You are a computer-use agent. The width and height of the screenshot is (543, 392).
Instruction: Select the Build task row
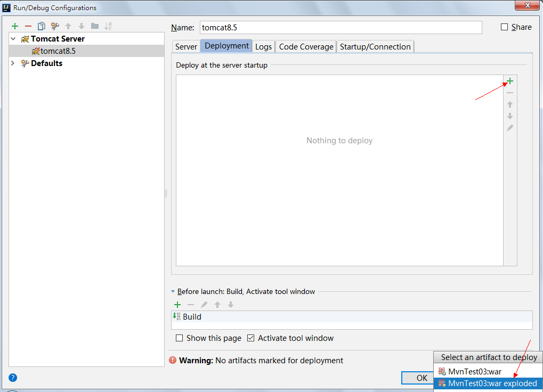352,316
